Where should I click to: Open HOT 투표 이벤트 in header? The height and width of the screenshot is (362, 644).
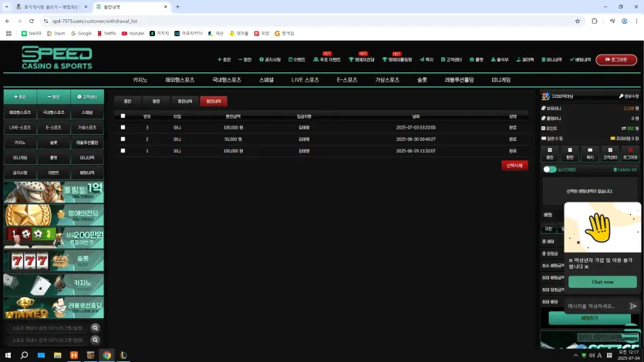[x=327, y=59]
